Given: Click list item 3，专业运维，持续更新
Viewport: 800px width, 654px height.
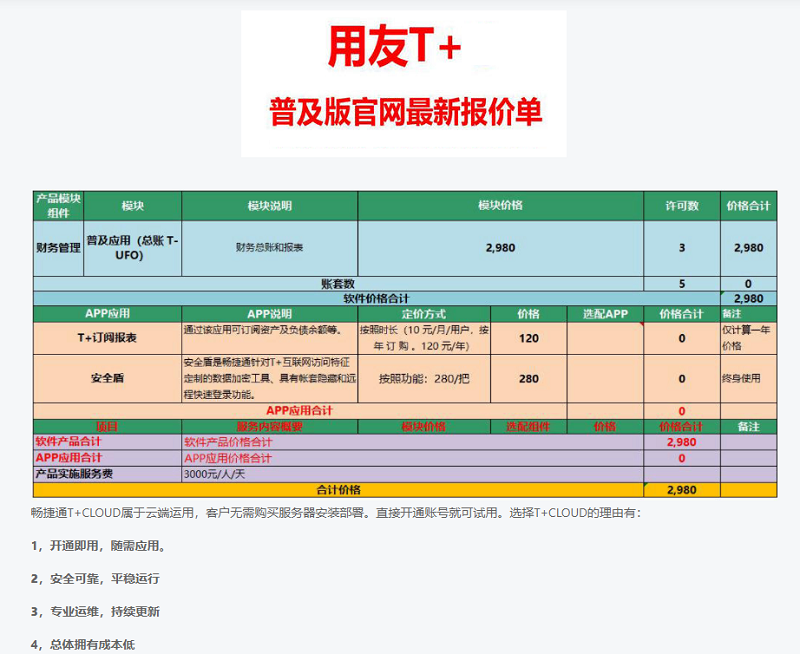Looking at the screenshot, I should 95,611.
